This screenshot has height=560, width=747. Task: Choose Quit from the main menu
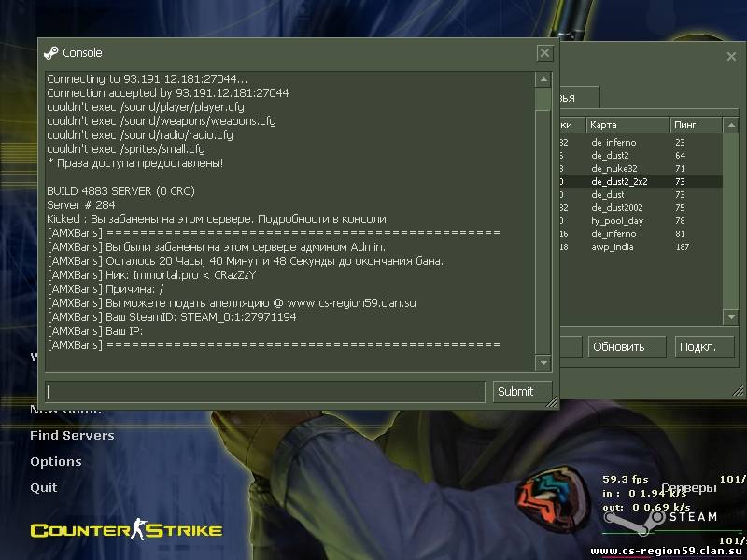click(x=43, y=487)
